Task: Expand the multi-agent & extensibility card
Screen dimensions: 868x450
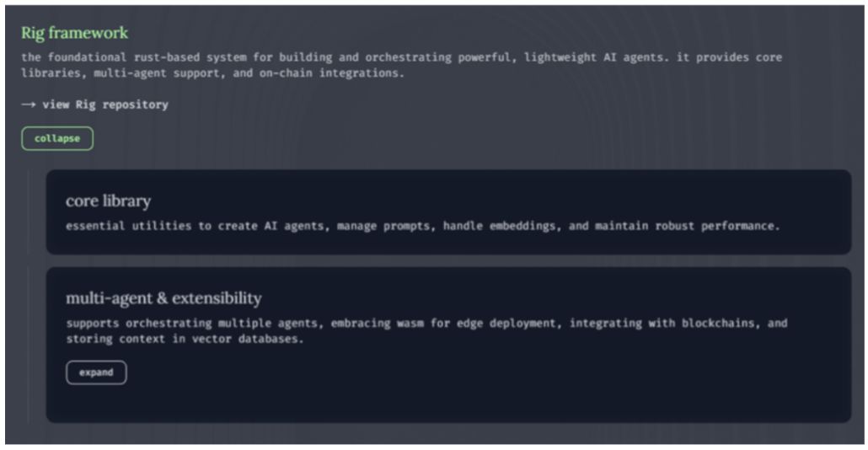Action: coord(96,372)
